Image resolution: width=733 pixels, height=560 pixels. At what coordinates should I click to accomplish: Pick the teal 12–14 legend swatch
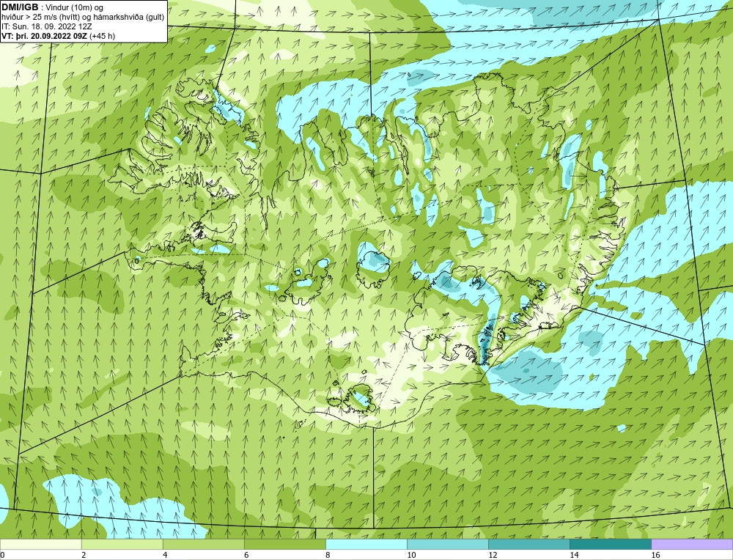click(528, 544)
